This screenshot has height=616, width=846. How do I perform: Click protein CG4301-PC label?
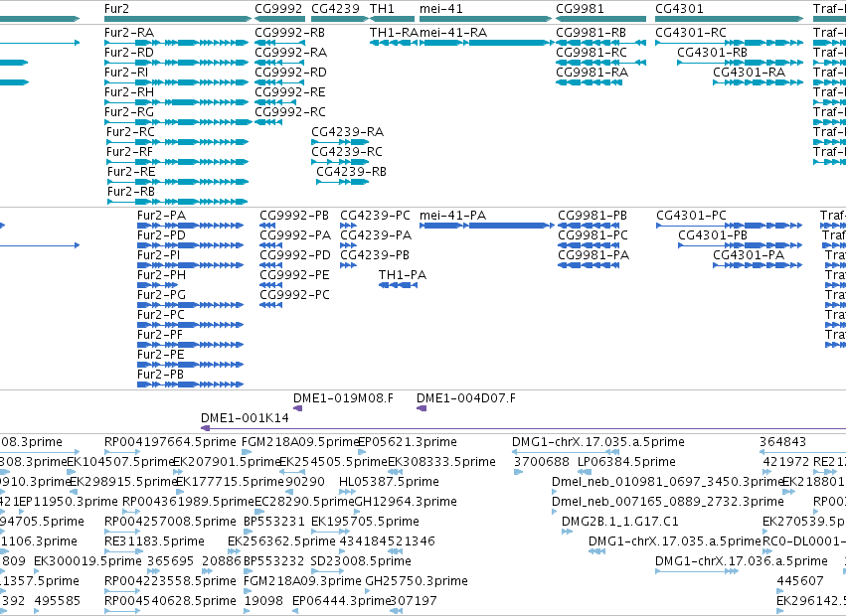[691, 216]
